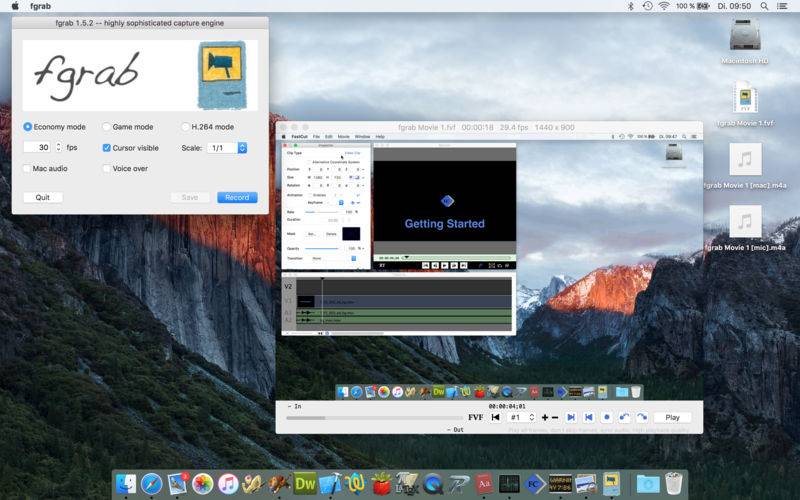800x500 pixels.
Task: Open Safari from the Dock
Action: click(152, 484)
